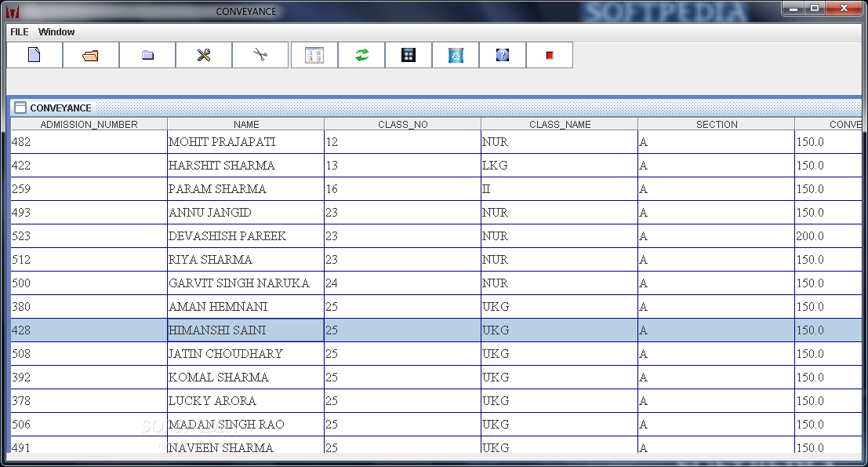Click the ADMISSION_NUMBER column header

point(89,124)
